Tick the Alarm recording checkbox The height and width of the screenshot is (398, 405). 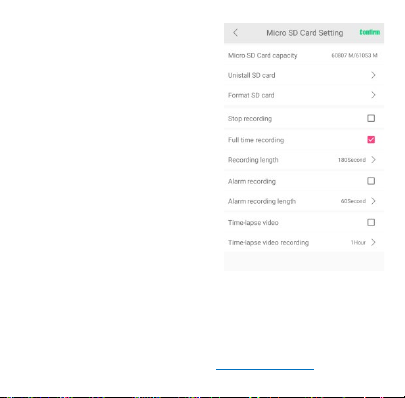371,181
